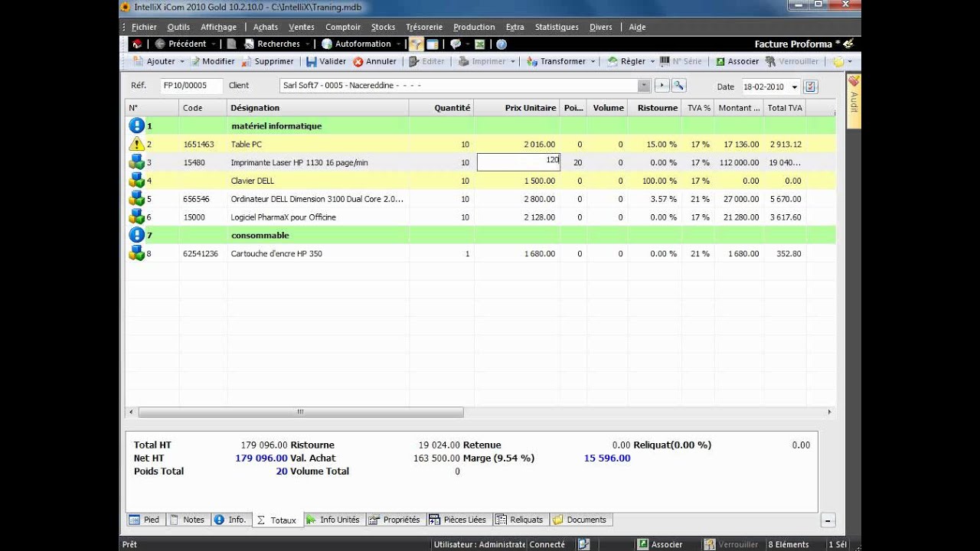Click the info icon on row 1 matériel informatique
This screenshot has width=980, height=551.
click(x=136, y=126)
